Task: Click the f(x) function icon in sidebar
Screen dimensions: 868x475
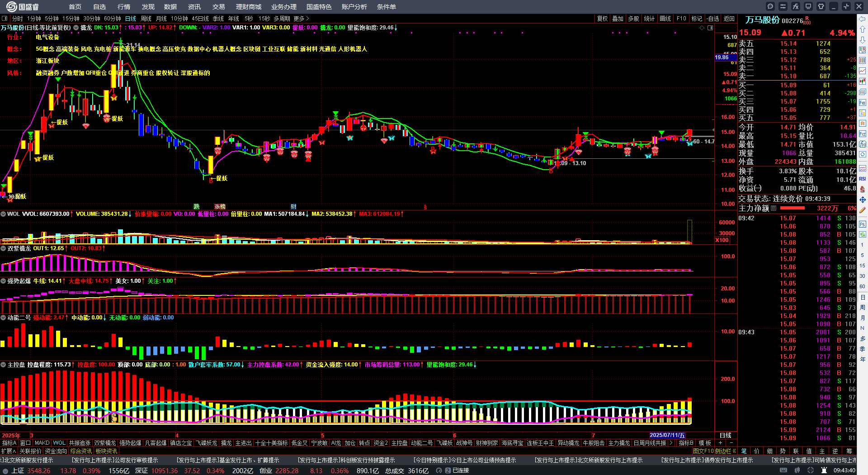Action: click(863, 144)
